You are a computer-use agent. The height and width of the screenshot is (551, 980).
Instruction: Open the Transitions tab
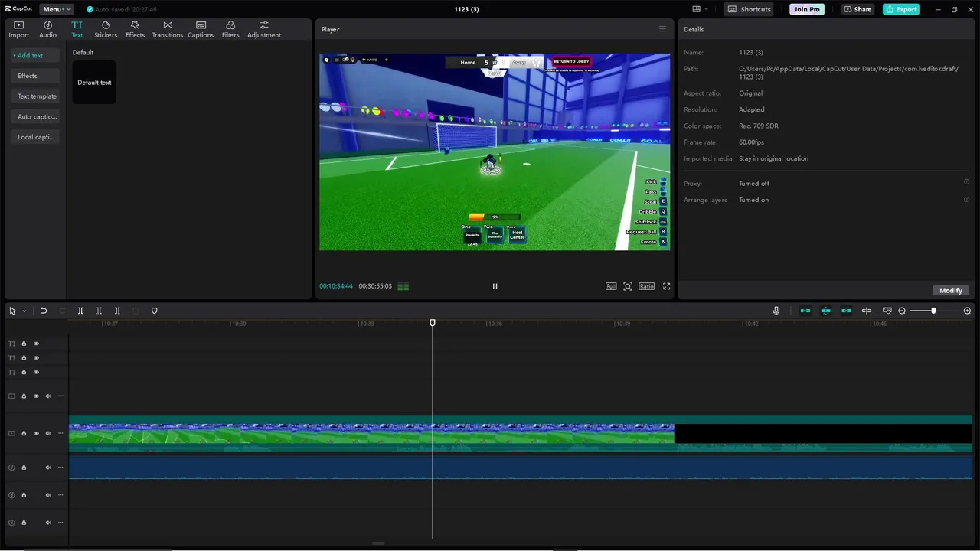(x=168, y=30)
